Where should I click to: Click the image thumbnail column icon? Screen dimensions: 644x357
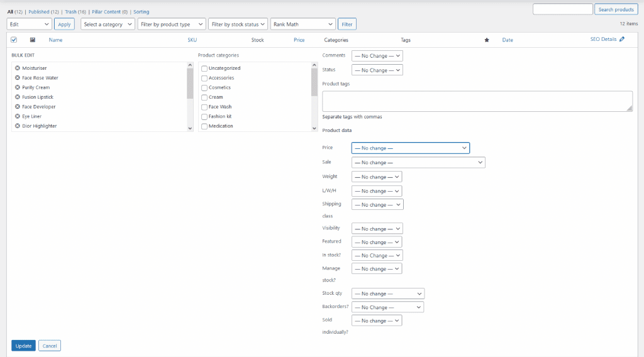tap(33, 40)
